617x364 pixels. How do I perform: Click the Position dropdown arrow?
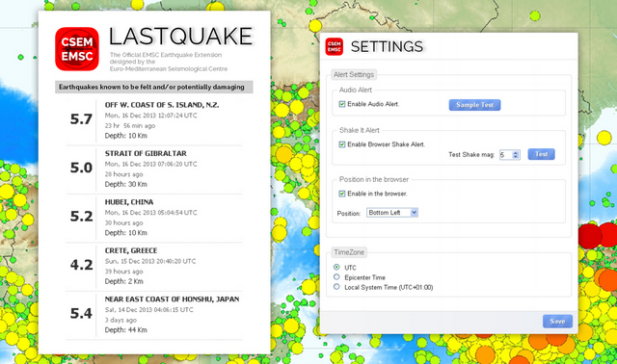414,213
